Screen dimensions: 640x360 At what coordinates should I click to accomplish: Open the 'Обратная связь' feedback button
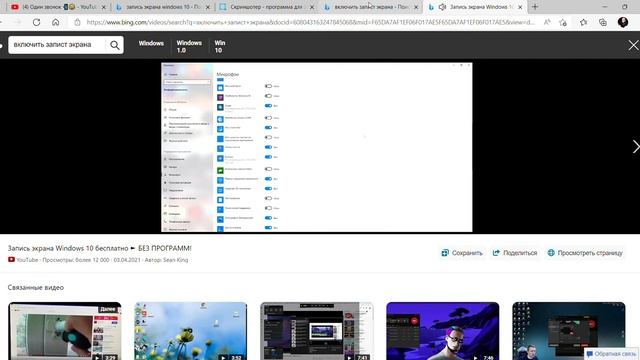611,354
